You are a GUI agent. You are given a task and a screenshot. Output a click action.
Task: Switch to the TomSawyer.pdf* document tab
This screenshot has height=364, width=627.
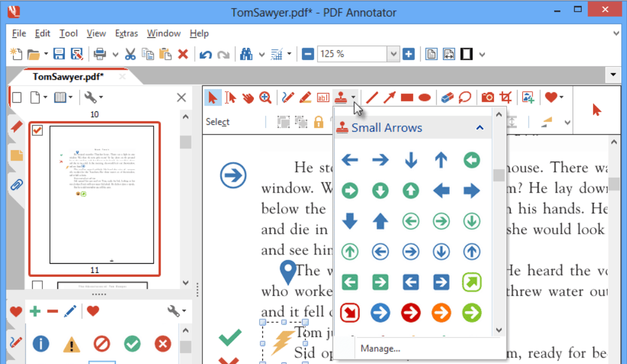68,76
